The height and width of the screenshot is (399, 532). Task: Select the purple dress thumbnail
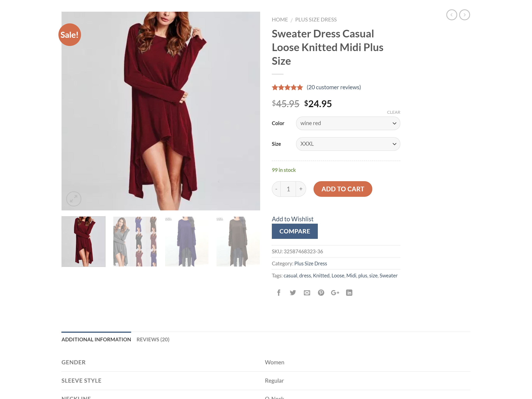point(187,241)
